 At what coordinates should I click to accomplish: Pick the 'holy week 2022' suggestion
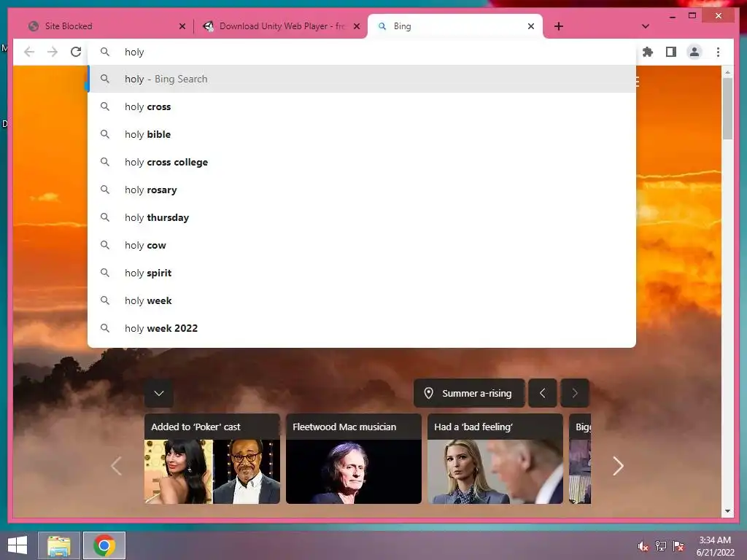click(362, 328)
